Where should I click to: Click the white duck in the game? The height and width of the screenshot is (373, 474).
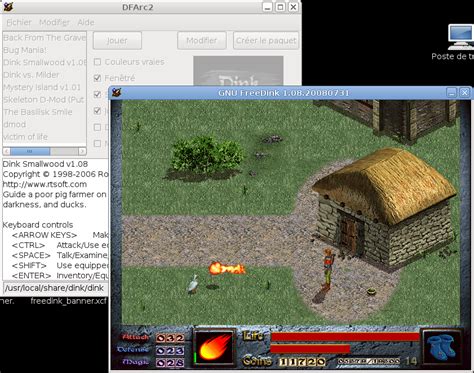[193, 284]
